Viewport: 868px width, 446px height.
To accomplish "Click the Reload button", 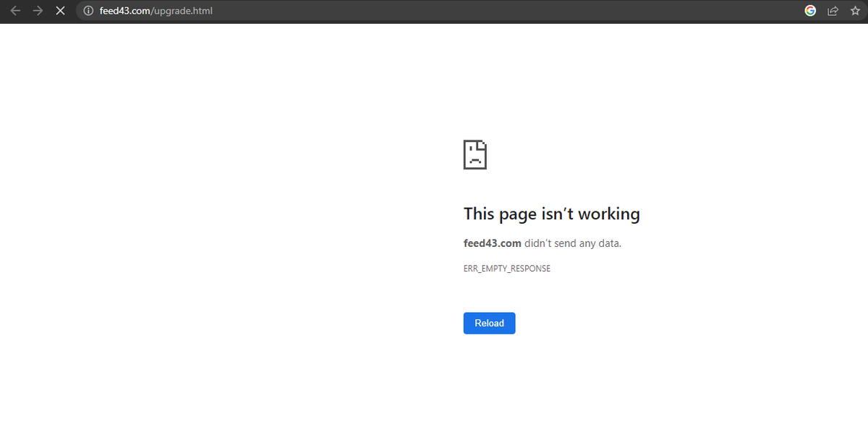I will [489, 323].
